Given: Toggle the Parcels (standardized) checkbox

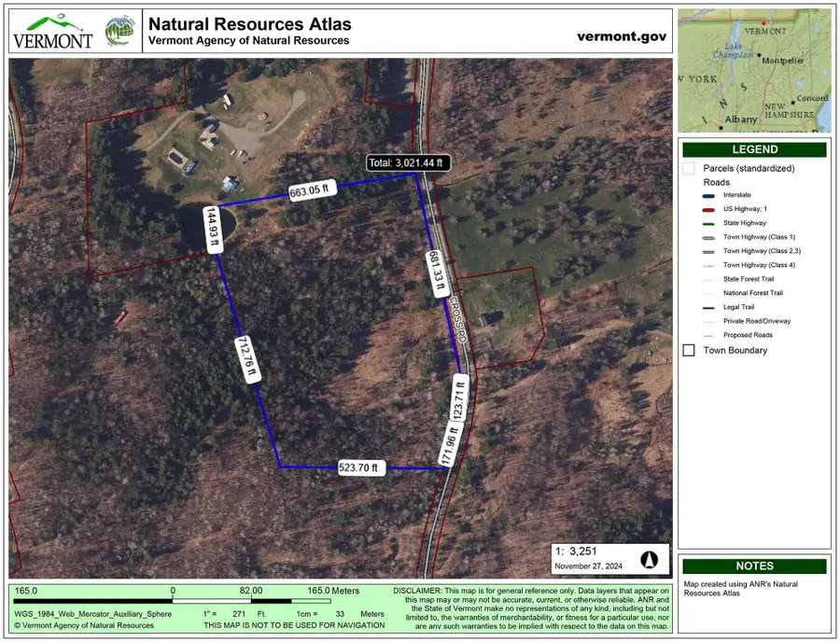Looking at the screenshot, I should [688, 168].
